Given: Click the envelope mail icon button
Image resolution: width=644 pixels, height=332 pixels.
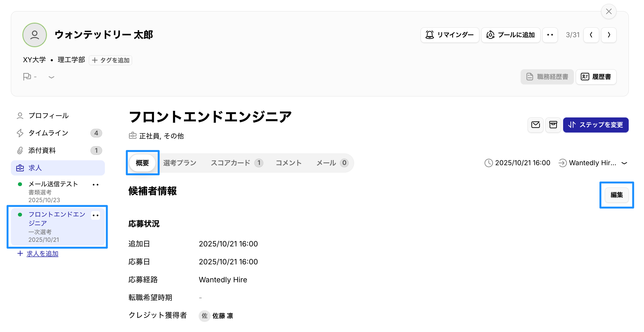Looking at the screenshot, I should [x=535, y=125].
